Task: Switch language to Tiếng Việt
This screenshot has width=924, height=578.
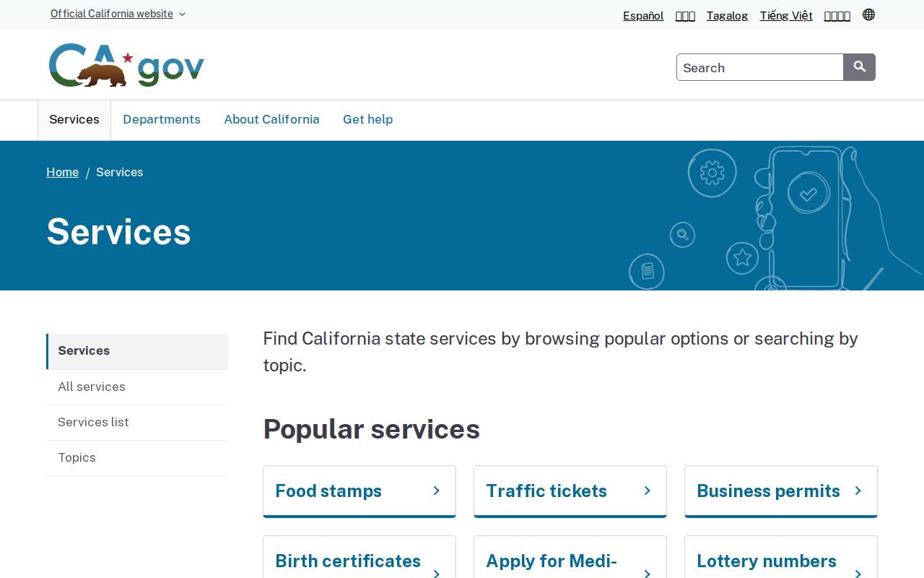Action: [786, 15]
